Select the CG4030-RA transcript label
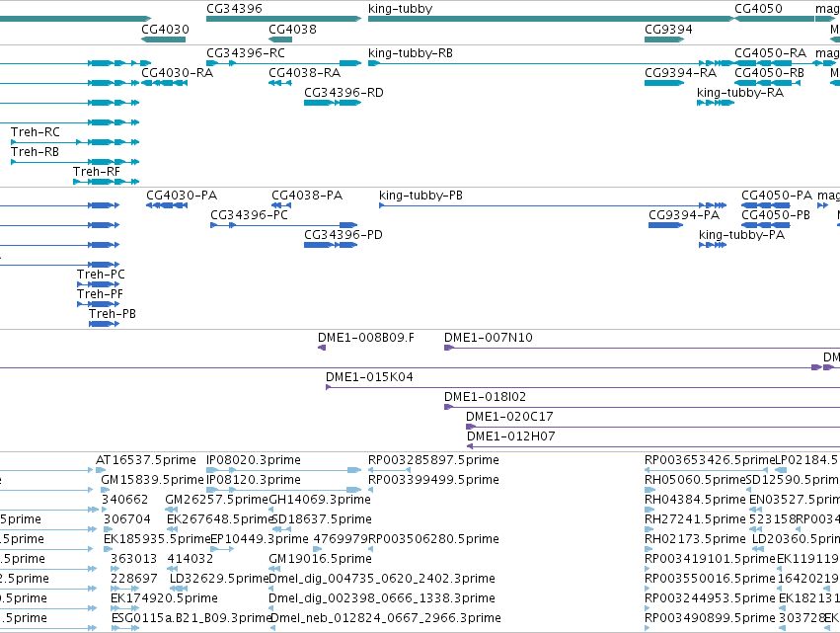Viewport: 840px width, 633px height. [x=177, y=73]
